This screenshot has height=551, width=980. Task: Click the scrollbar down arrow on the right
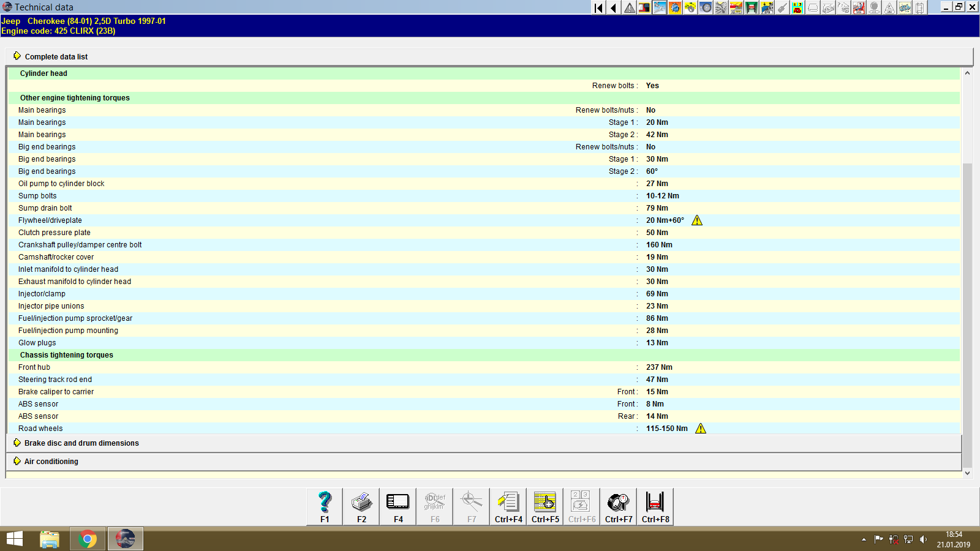tap(968, 472)
